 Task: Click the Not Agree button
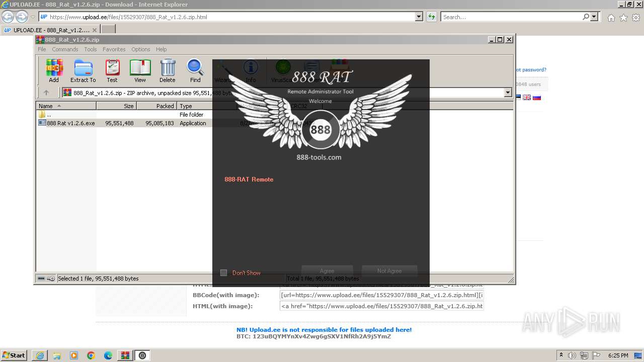click(389, 271)
